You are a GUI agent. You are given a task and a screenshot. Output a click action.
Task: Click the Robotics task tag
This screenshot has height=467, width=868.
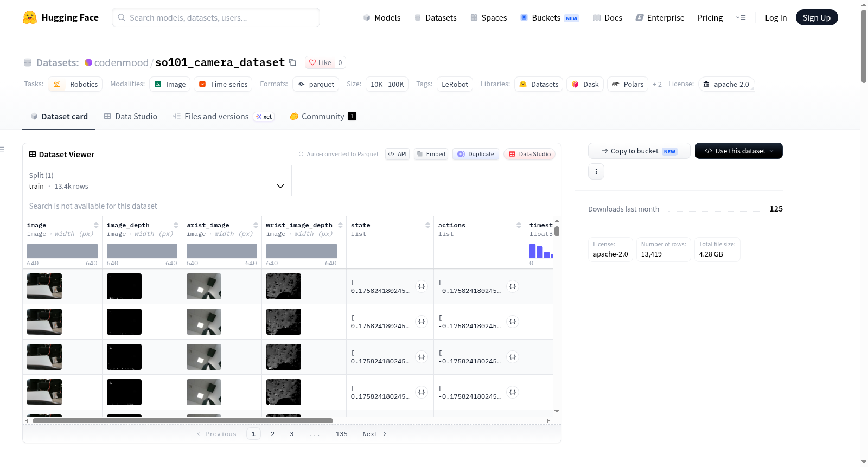[75, 84]
